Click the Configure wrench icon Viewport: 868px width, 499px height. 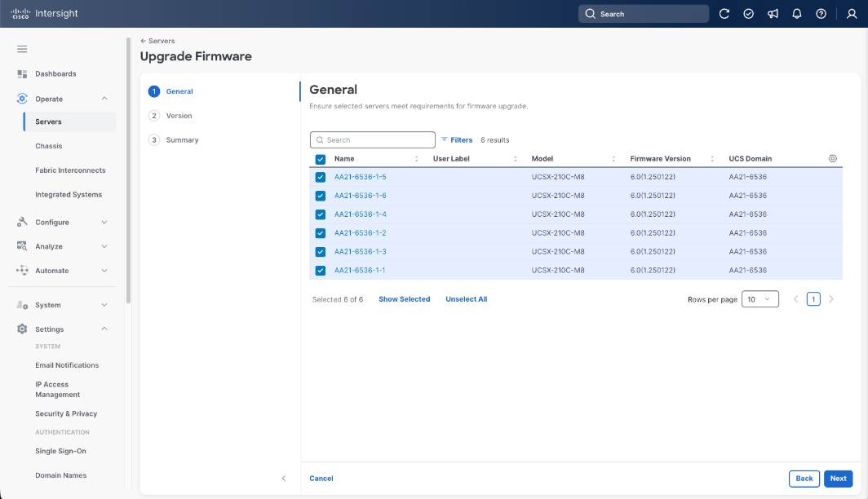click(22, 222)
